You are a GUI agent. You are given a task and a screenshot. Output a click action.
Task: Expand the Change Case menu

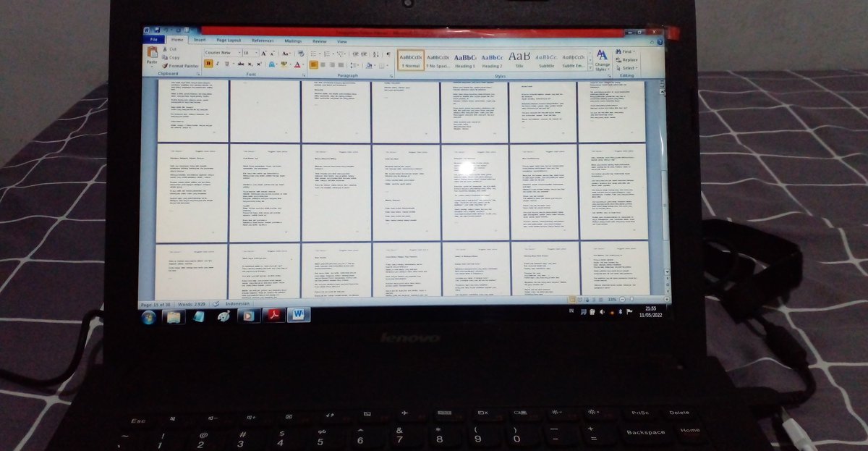point(286,53)
